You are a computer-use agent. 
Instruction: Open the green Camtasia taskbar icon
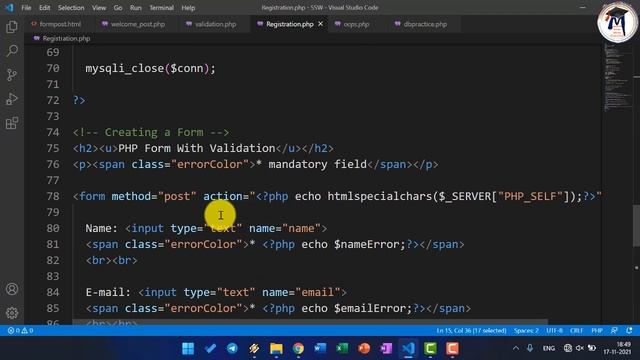click(430, 349)
